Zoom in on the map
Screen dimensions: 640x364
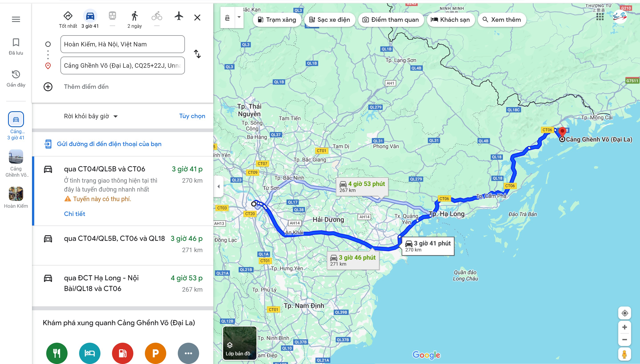(625, 327)
